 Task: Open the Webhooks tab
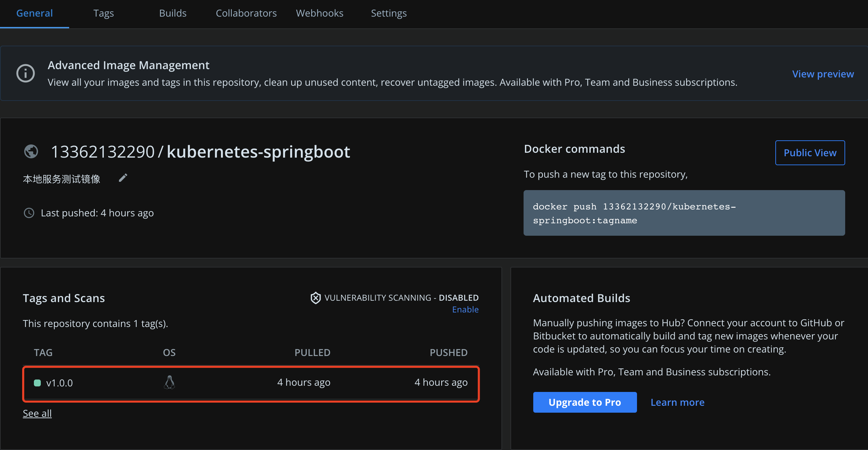pos(320,13)
